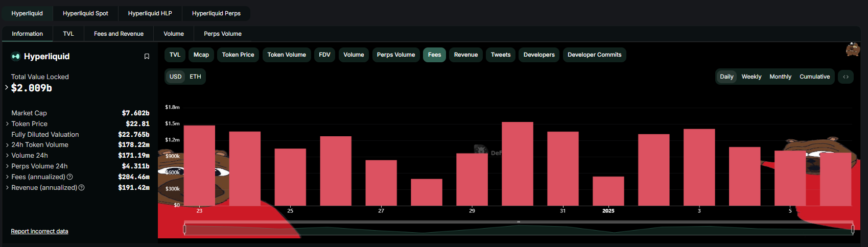Expand the Token Price row
This screenshot has width=868, height=247.
7,124
